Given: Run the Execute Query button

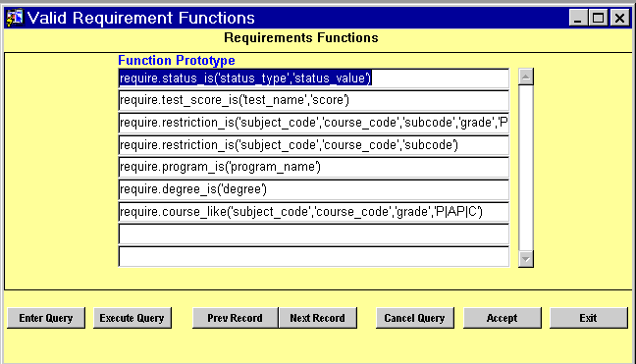Looking at the screenshot, I should (x=132, y=318).
